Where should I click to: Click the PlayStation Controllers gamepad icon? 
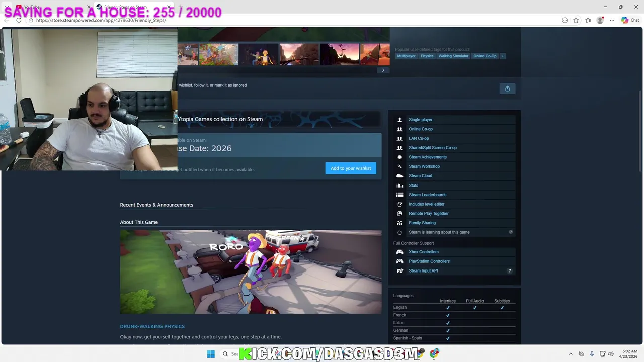pos(399,261)
